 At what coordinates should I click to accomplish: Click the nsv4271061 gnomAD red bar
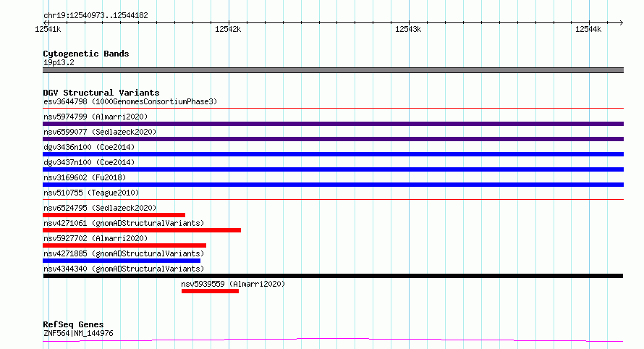coord(142,230)
